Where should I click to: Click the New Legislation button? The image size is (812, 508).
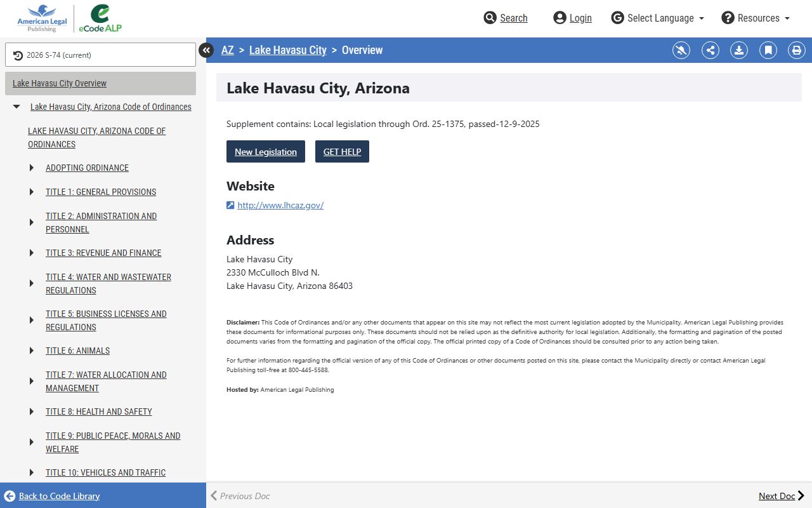tap(266, 152)
